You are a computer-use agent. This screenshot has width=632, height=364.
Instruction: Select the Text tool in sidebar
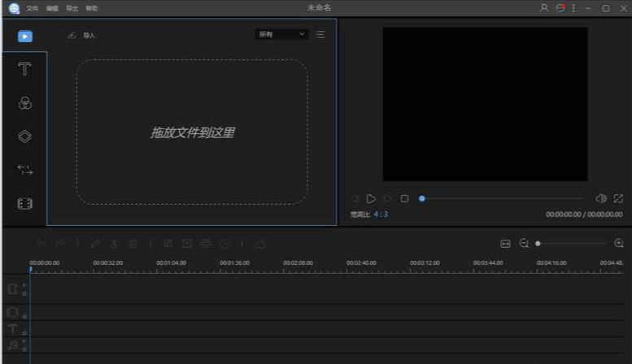pos(24,69)
